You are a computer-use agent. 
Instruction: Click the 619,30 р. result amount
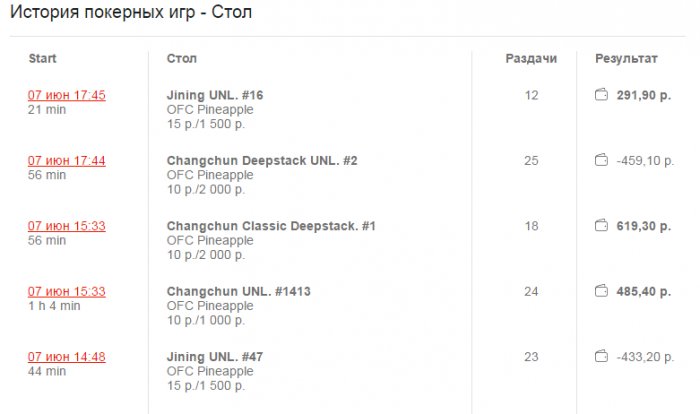[x=644, y=226]
